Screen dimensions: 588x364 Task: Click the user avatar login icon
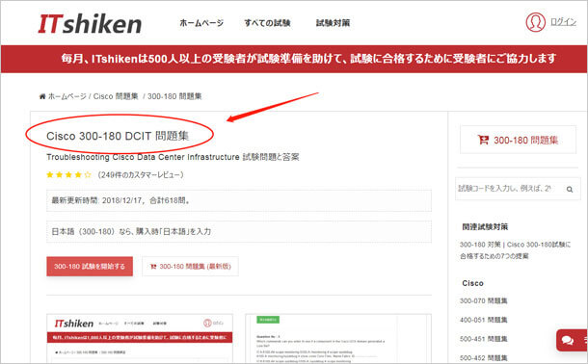tap(536, 22)
